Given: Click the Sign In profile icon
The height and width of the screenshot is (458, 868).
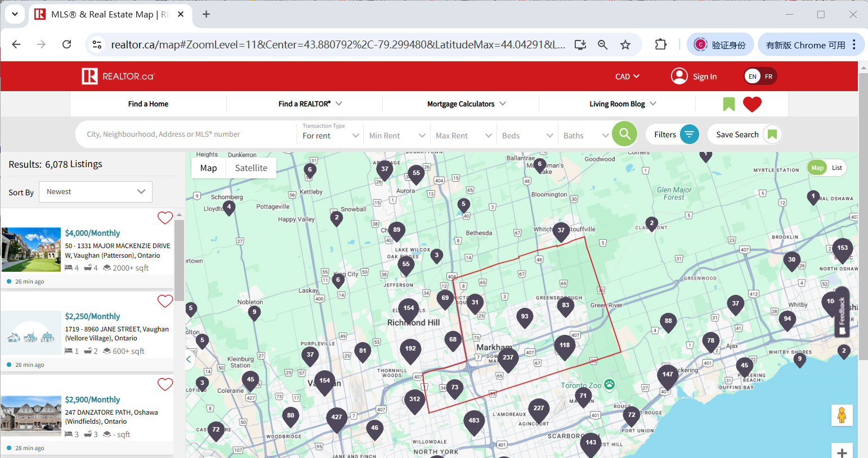Looking at the screenshot, I should click(x=679, y=76).
